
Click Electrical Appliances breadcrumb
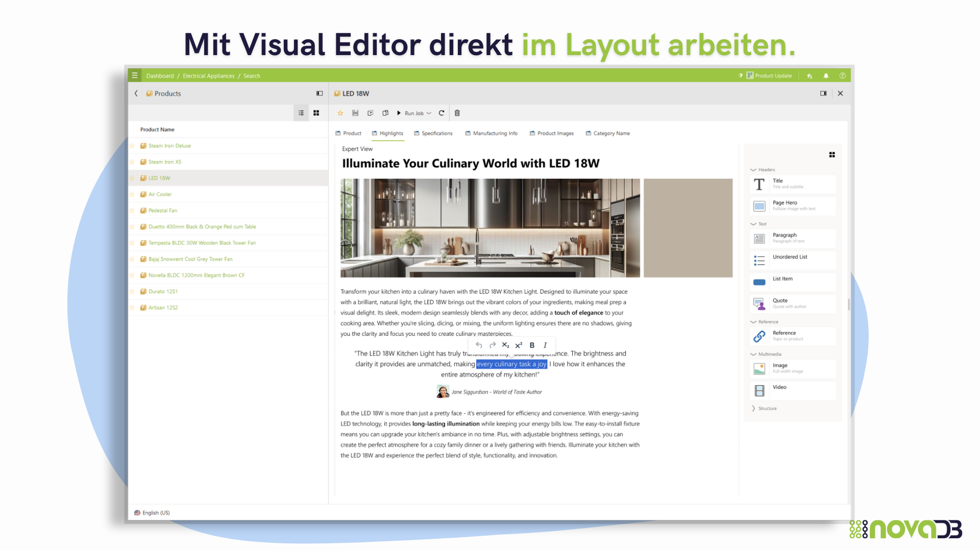[x=208, y=76]
